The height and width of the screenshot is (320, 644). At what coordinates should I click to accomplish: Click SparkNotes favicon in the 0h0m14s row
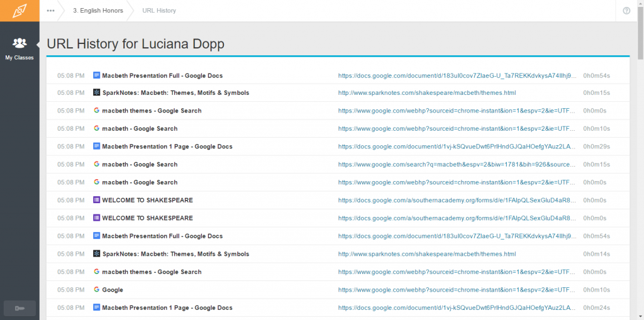point(96,254)
